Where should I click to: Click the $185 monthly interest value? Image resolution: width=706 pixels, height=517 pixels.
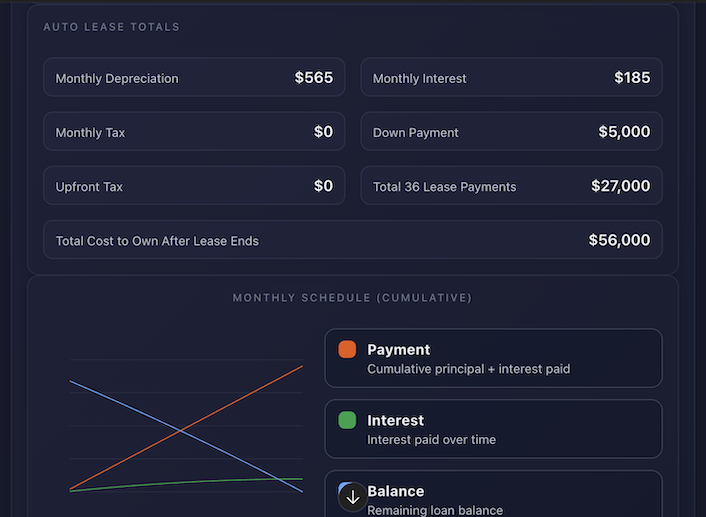click(632, 77)
